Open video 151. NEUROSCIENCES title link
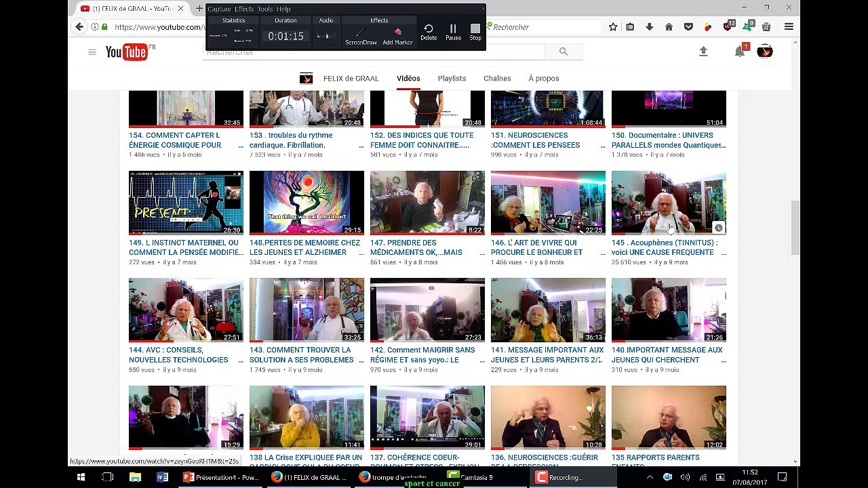 [x=535, y=140]
